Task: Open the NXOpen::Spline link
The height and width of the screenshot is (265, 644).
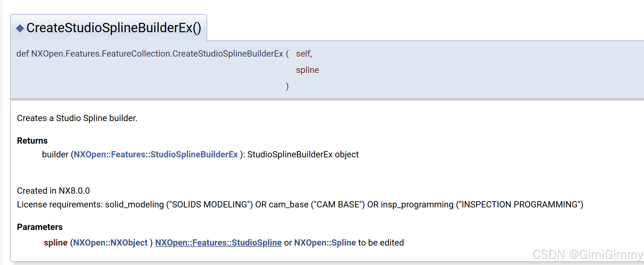Action: (x=325, y=243)
